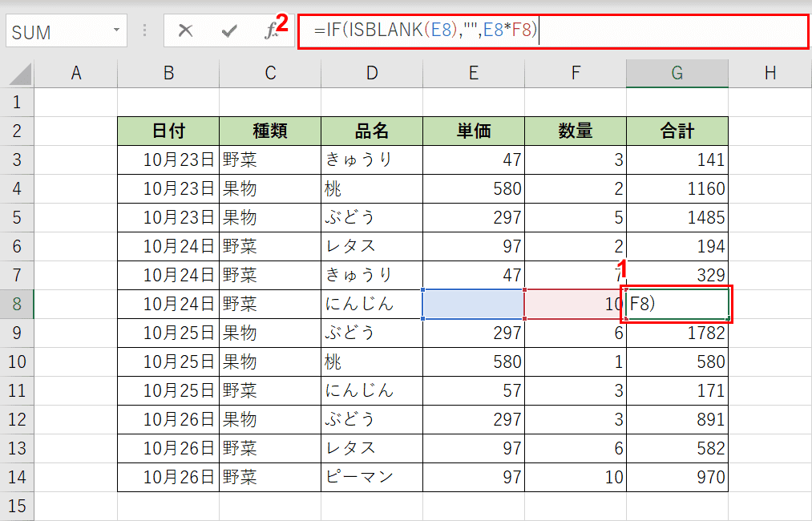Select the total cell 141
The width and height of the screenshot is (812, 521).
(677, 160)
